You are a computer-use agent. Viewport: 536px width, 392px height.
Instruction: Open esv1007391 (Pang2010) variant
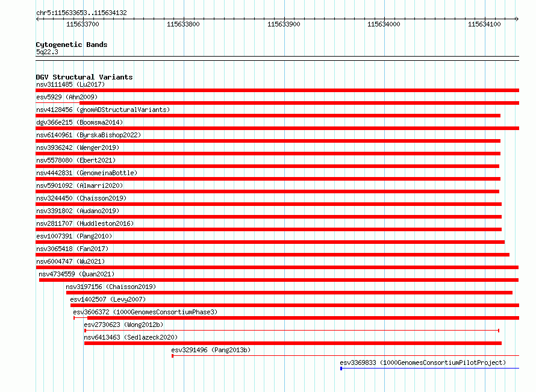[74, 236]
